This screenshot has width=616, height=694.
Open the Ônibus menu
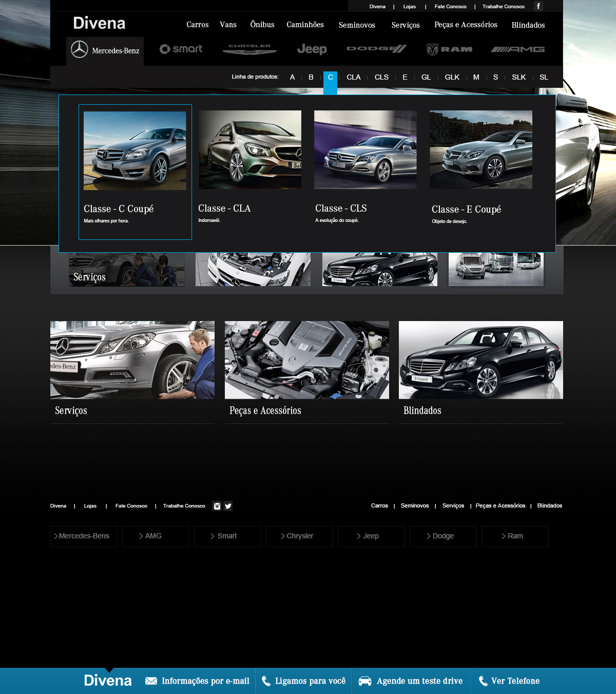262,24
